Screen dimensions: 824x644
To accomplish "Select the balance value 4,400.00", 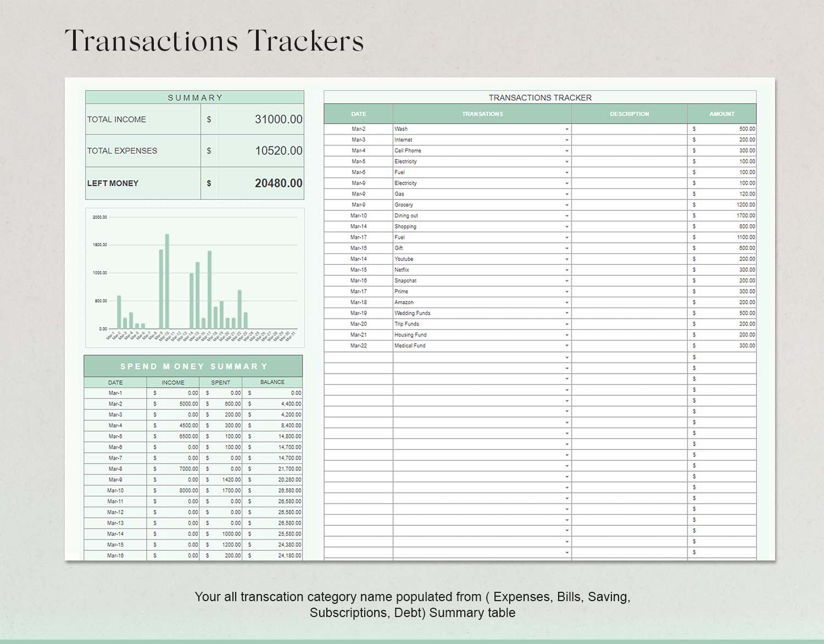I will (291, 404).
